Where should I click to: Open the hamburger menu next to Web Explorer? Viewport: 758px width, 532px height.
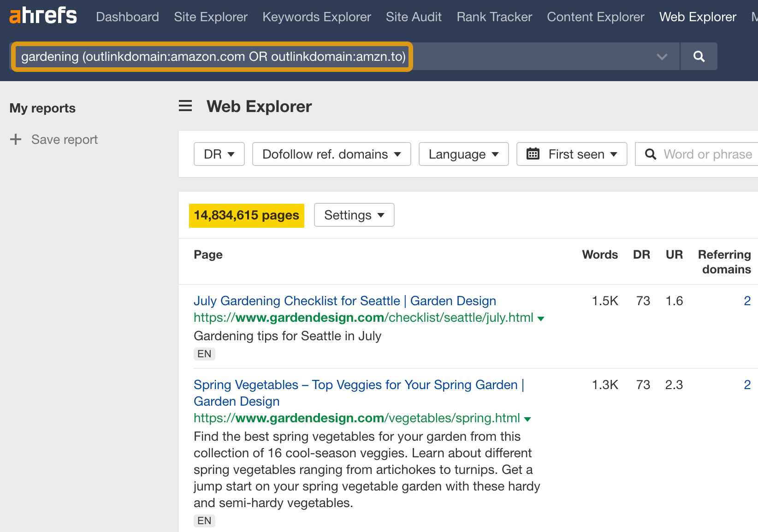[x=185, y=106]
